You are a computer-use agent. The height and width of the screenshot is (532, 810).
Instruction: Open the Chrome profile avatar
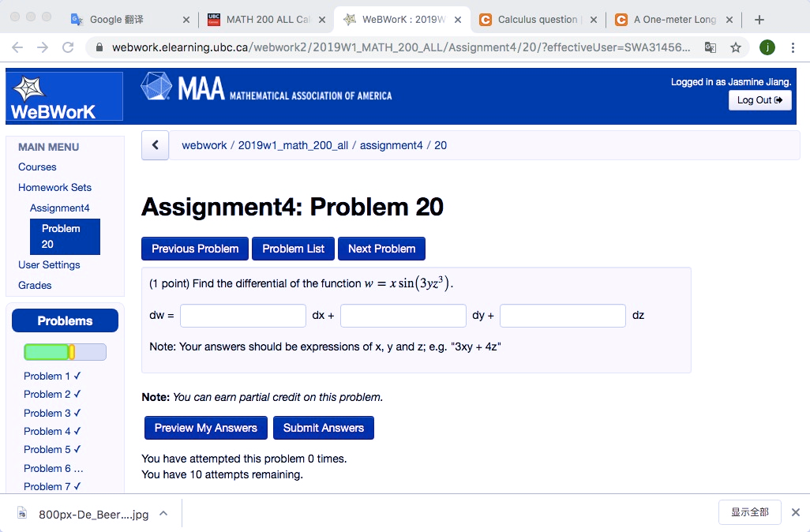coord(767,47)
